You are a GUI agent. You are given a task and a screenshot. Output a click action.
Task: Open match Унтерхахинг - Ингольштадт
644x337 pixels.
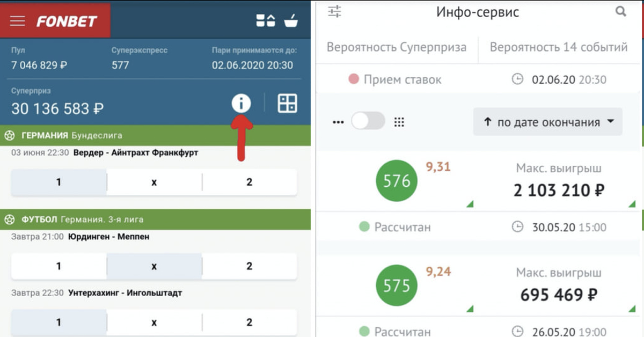125,293
